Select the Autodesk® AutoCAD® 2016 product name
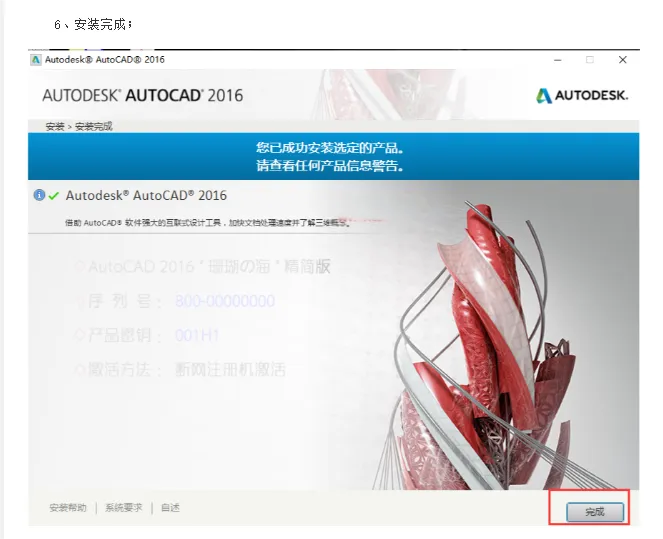Screen dimensions: 663x539 coord(146,195)
